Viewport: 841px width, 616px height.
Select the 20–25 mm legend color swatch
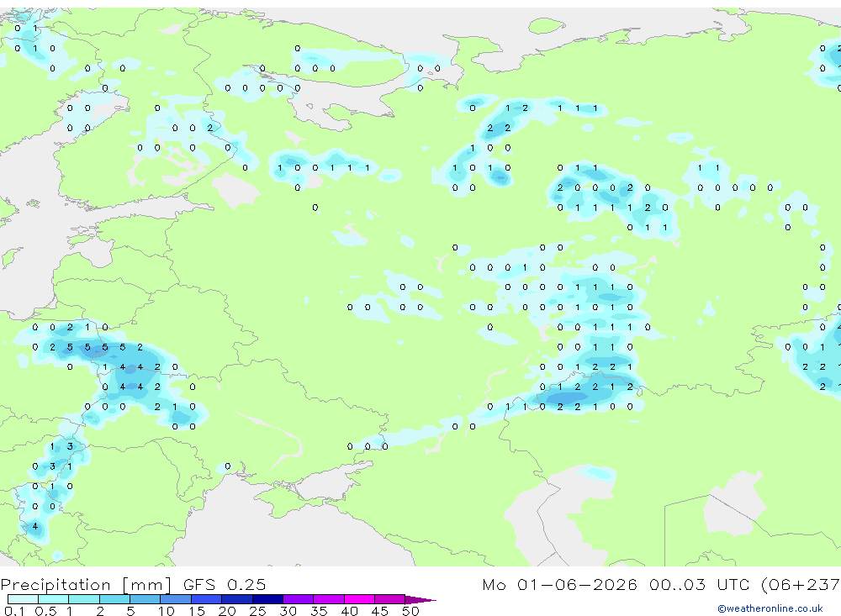tap(237, 599)
